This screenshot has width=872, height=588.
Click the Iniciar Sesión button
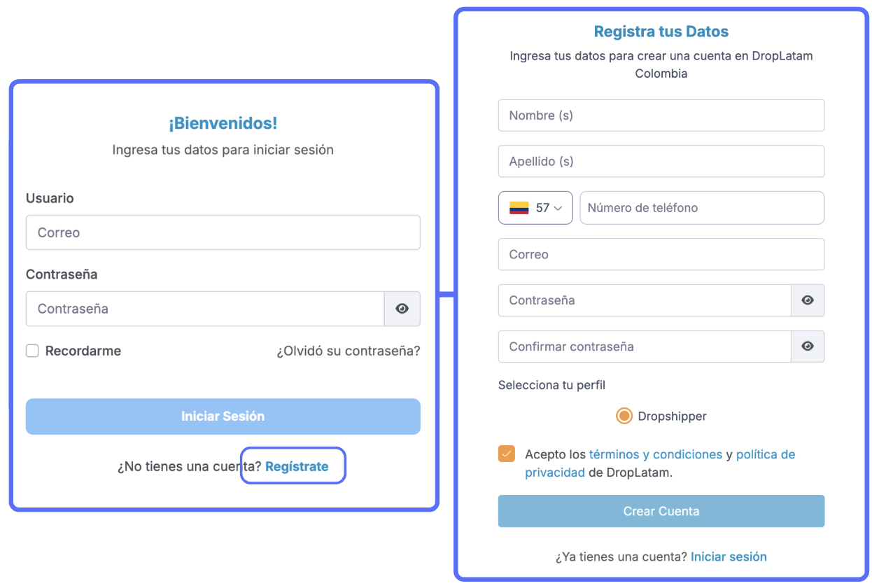(223, 416)
